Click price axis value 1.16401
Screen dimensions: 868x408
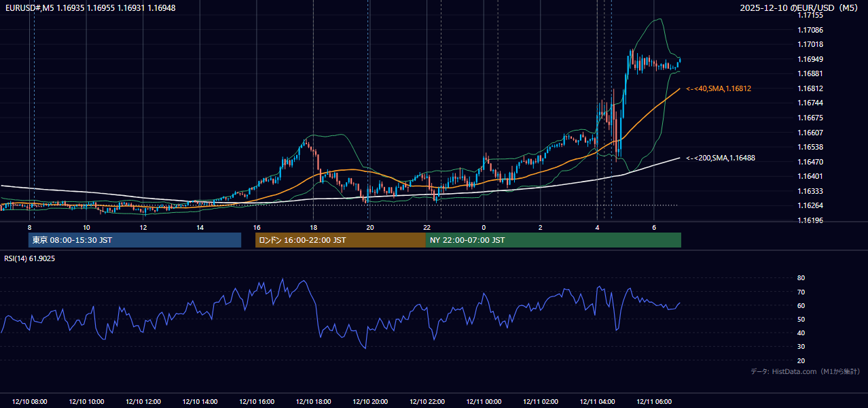pos(810,176)
